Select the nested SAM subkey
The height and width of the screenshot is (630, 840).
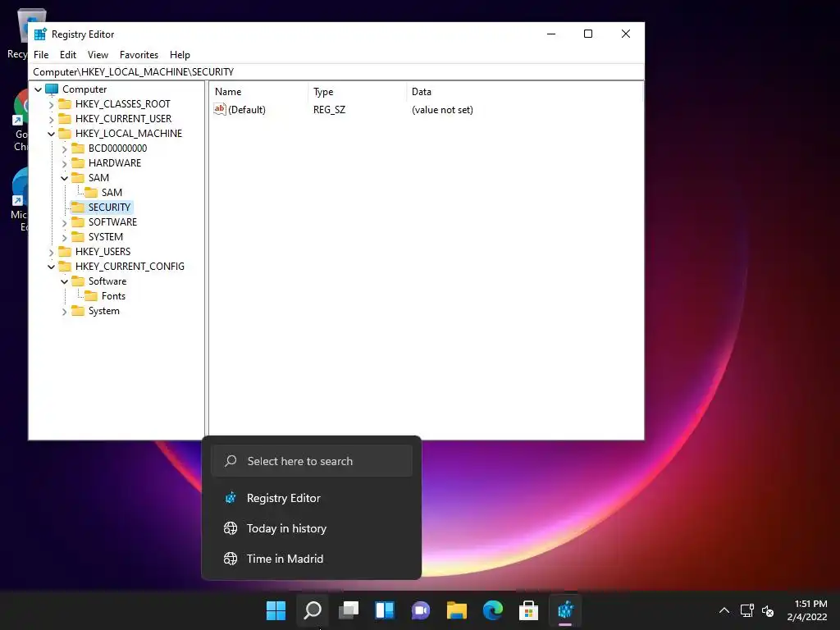[x=112, y=192]
